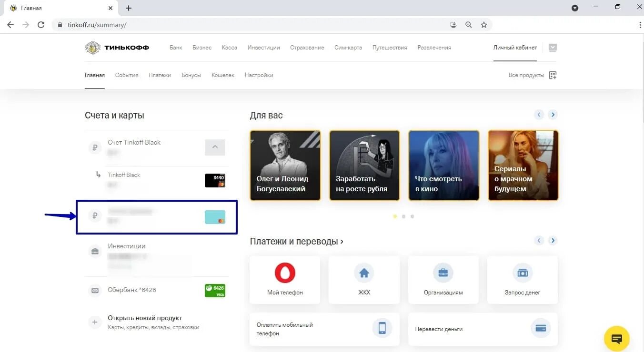Click the briefcase icon for Организациям
Viewport: 644px width, 352px height.
point(443,273)
